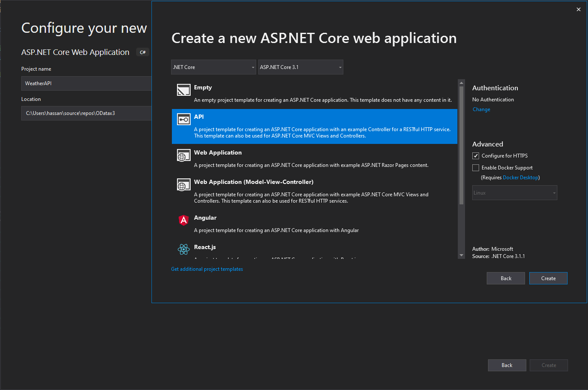Click the Authentication section heading
The image size is (588, 390).
coord(495,88)
